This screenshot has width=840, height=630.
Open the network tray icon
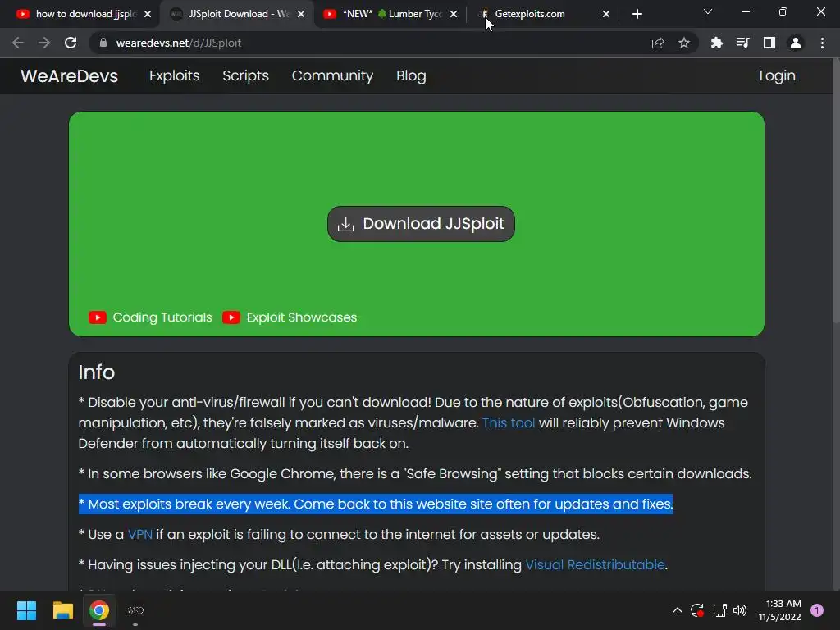pyautogui.click(x=719, y=610)
